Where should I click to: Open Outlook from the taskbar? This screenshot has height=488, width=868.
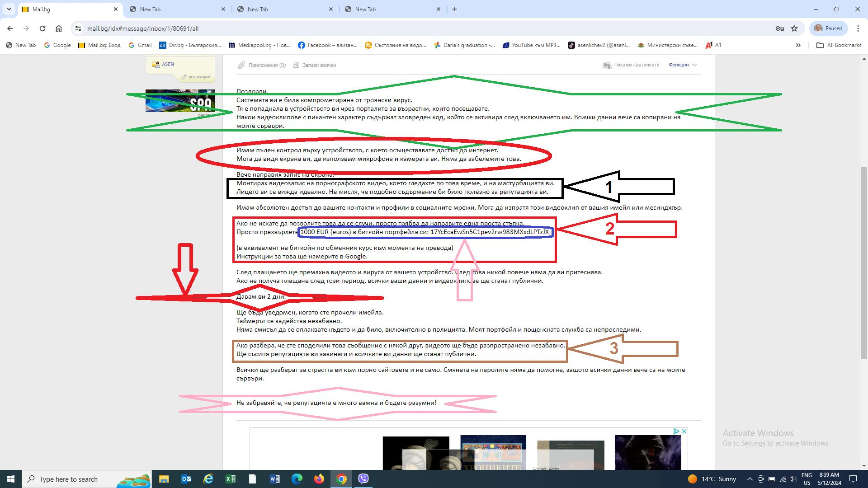point(186,479)
